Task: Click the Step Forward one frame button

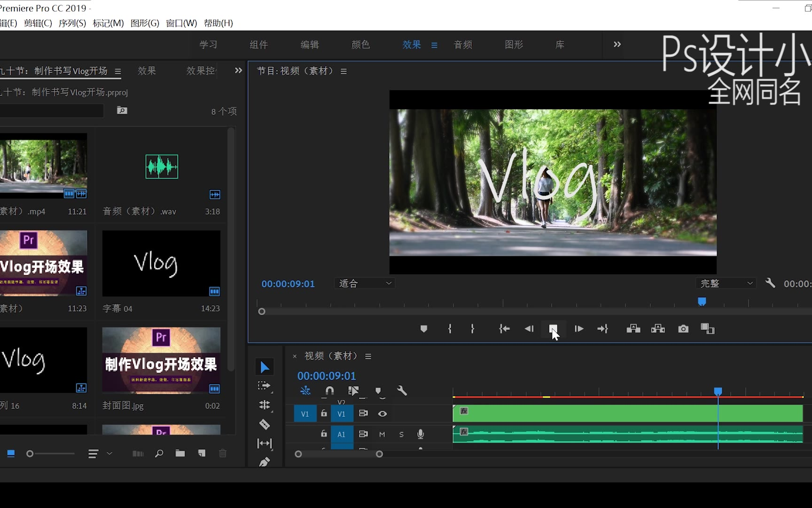Action: (x=579, y=329)
